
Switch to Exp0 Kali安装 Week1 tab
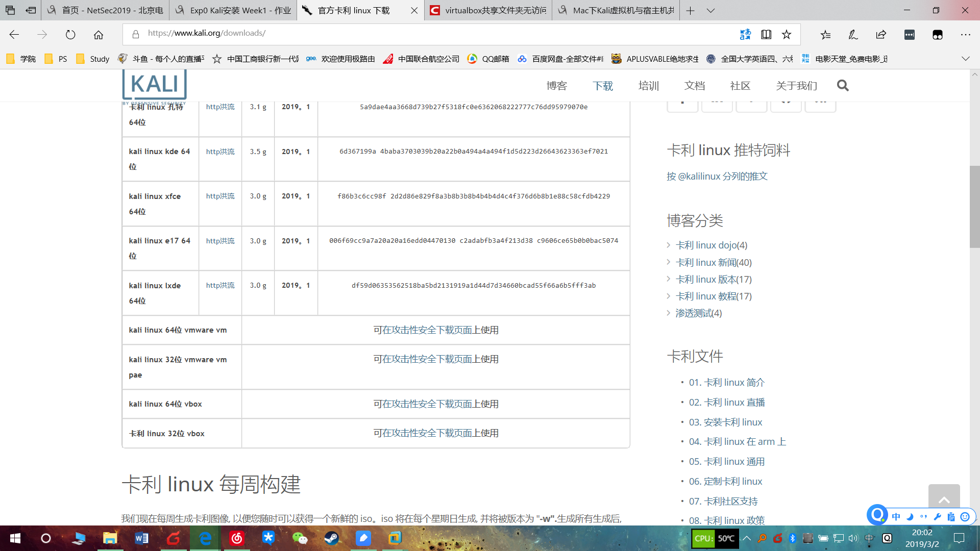click(x=233, y=10)
